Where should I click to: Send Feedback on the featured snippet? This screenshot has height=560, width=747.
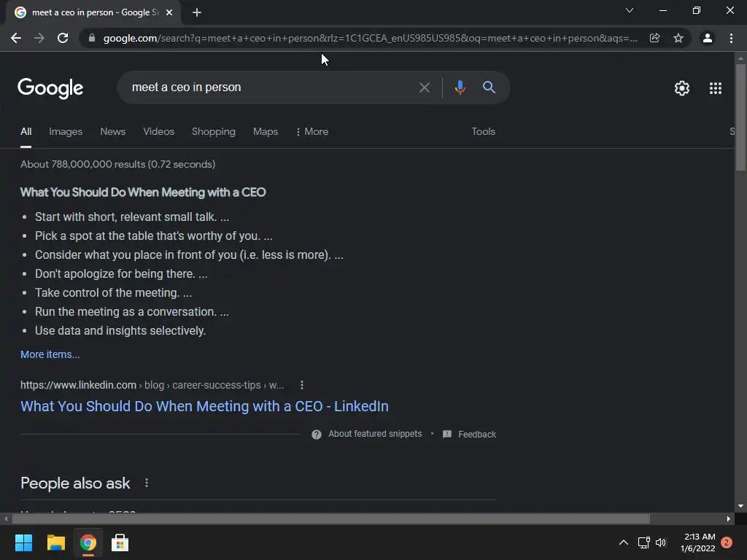click(x=469, y=435)
